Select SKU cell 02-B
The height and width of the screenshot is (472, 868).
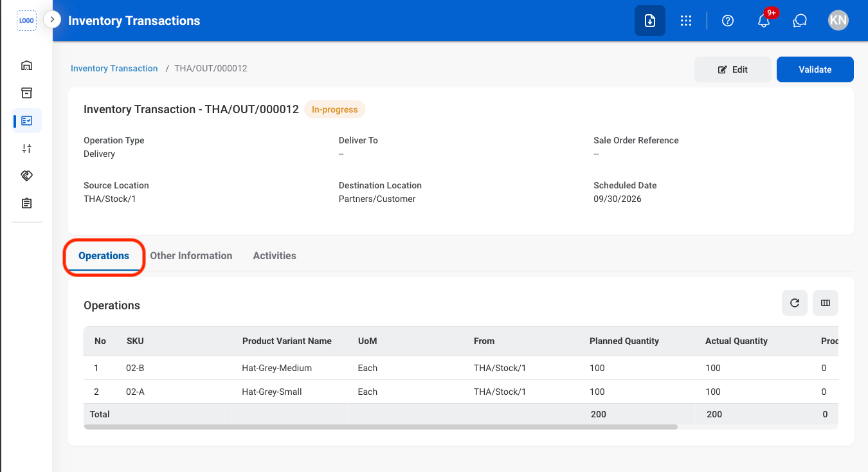click(x=135, y=368)
